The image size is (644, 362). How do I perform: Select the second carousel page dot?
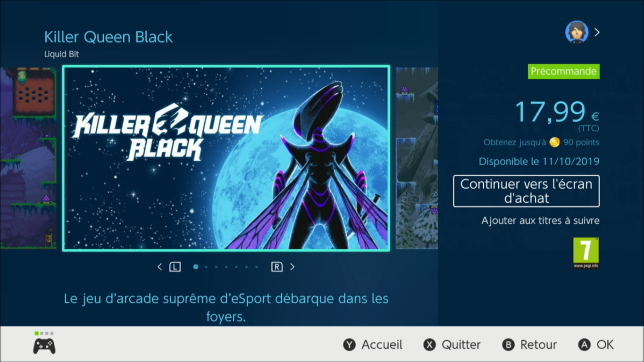[206, 267]
